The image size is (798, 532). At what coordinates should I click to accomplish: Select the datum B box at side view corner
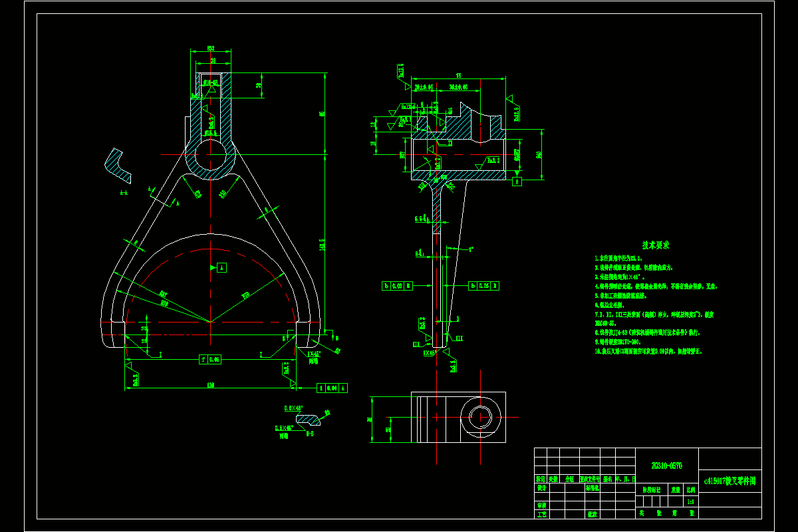[x=517, y=182]
